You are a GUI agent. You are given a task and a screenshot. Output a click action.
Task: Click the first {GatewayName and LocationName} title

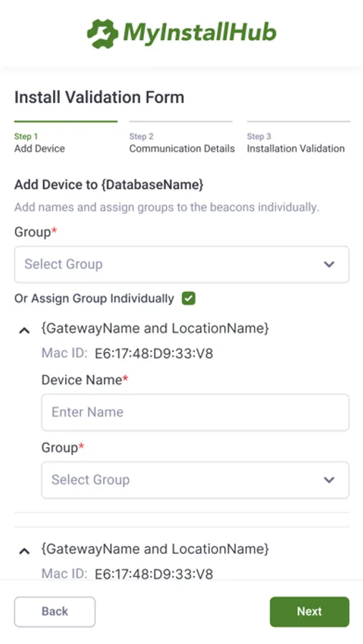155,328
